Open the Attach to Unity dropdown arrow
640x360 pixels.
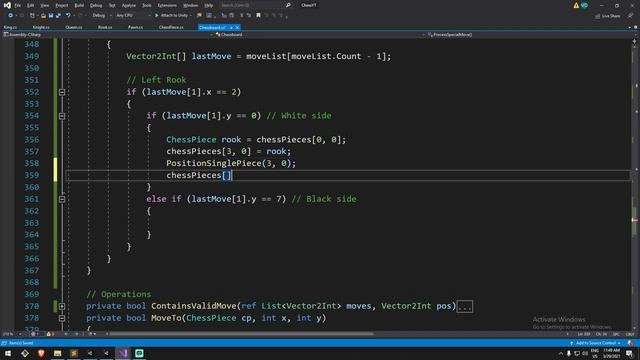[x=191, y=16]
